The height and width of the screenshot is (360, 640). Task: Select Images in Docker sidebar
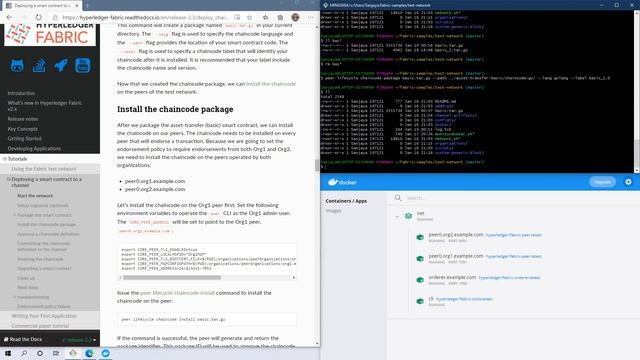coord(333,211)
